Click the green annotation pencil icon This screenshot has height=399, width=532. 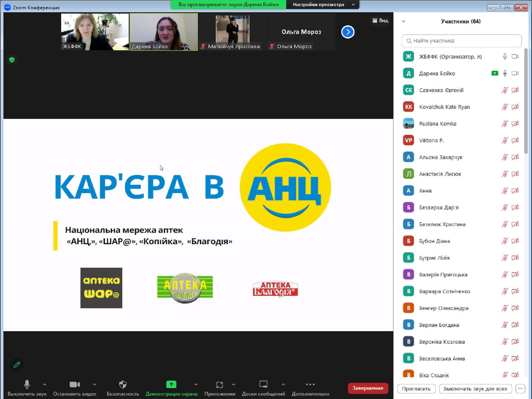point(17,365)
